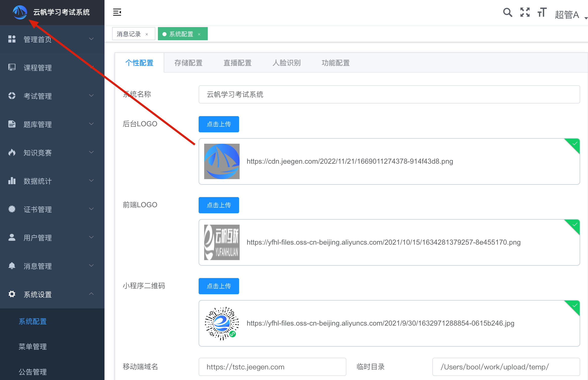Click the 系统设置 gear icon
Screen dimensions: 588x380
(x=12, y=294)
